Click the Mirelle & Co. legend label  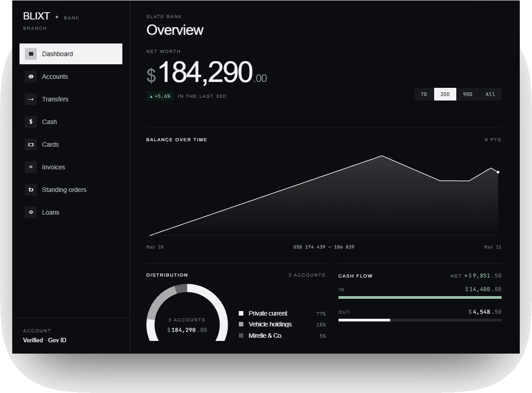tap(266, 335)
